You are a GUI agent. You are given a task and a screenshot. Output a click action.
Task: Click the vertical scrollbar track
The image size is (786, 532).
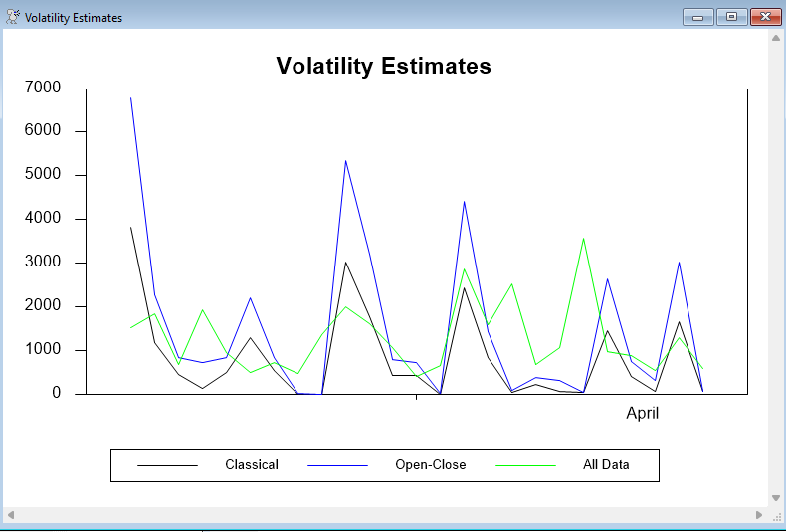click(776, 268)
